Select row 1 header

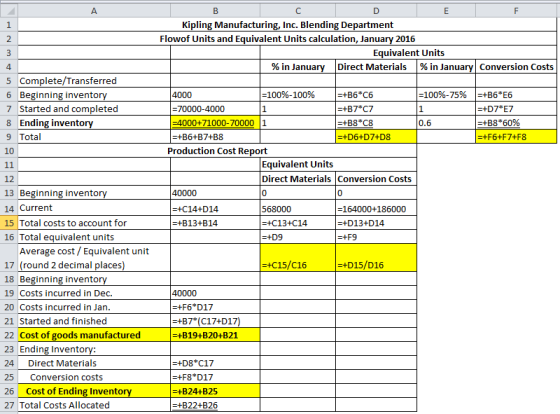pyautogui.click(x=9, y=25)
